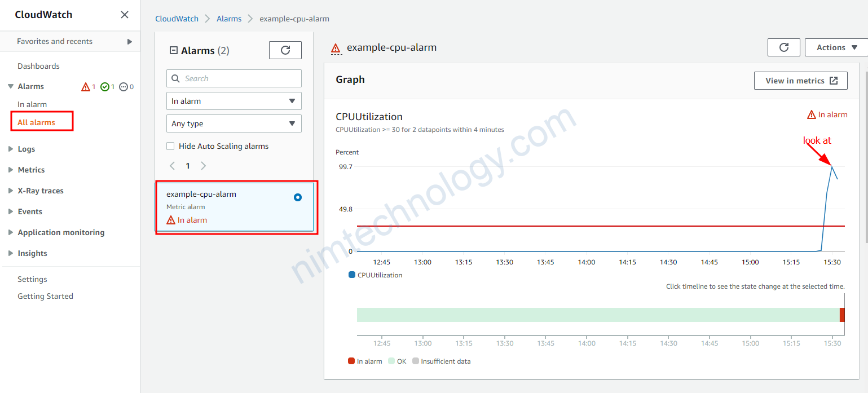
Task: Expand the Insights section
Action: coord(11,253)
